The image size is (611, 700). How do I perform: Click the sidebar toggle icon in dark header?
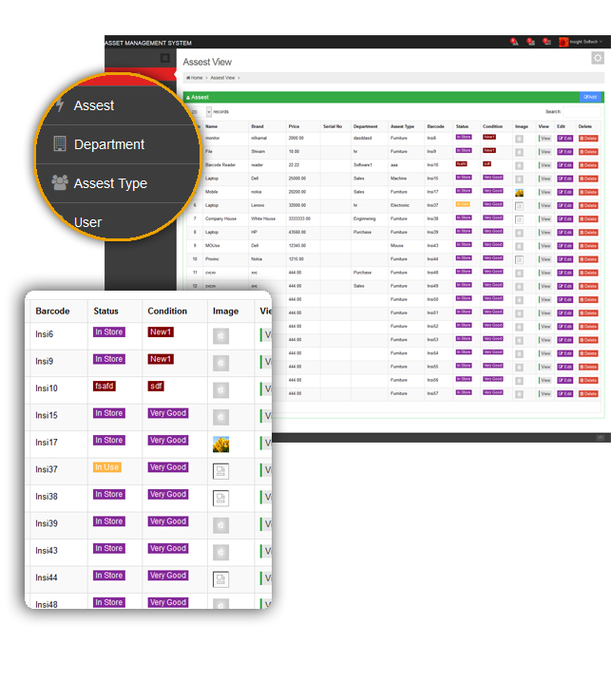click(164, 58)
